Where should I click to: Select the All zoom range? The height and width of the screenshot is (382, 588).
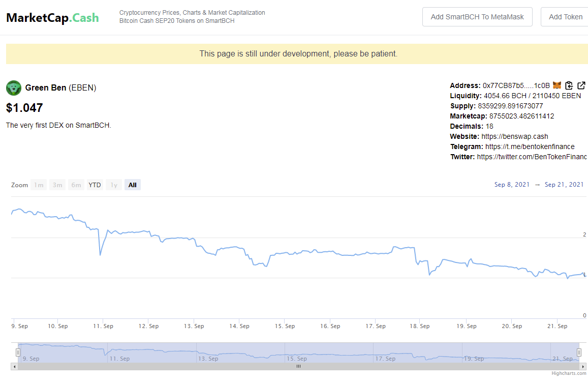[x=132, y=185]
